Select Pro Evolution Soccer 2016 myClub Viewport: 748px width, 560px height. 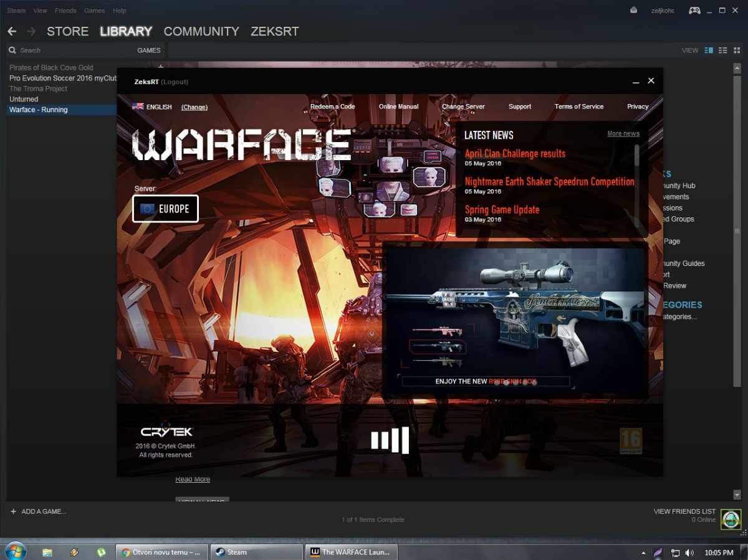pos(63,78)
